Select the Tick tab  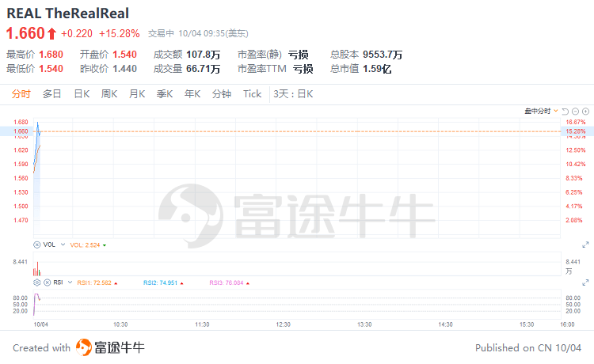tap(253, 94)
